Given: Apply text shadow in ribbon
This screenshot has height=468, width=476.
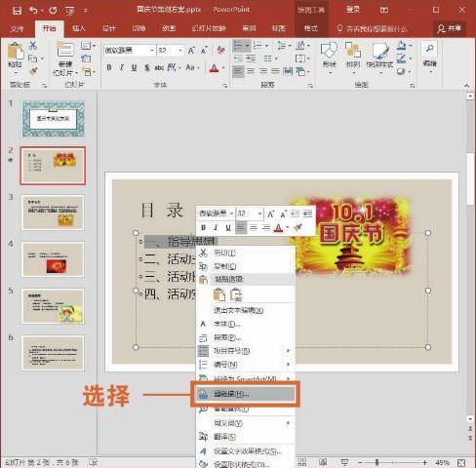Looking at the screenshot, I should pyautogui.click(x=147, y=67).
